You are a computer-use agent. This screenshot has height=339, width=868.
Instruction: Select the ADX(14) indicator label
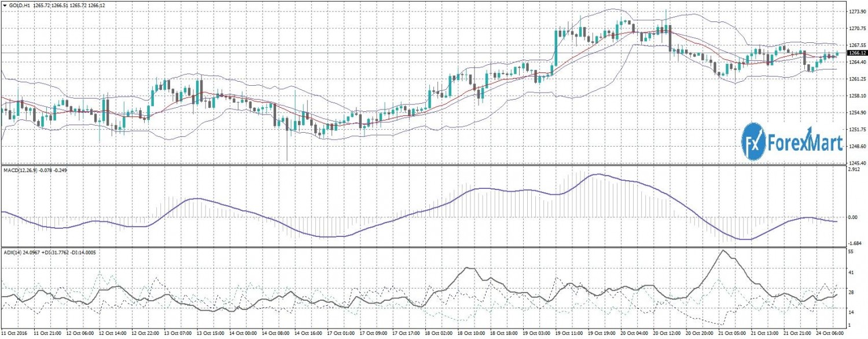point(14,253)
